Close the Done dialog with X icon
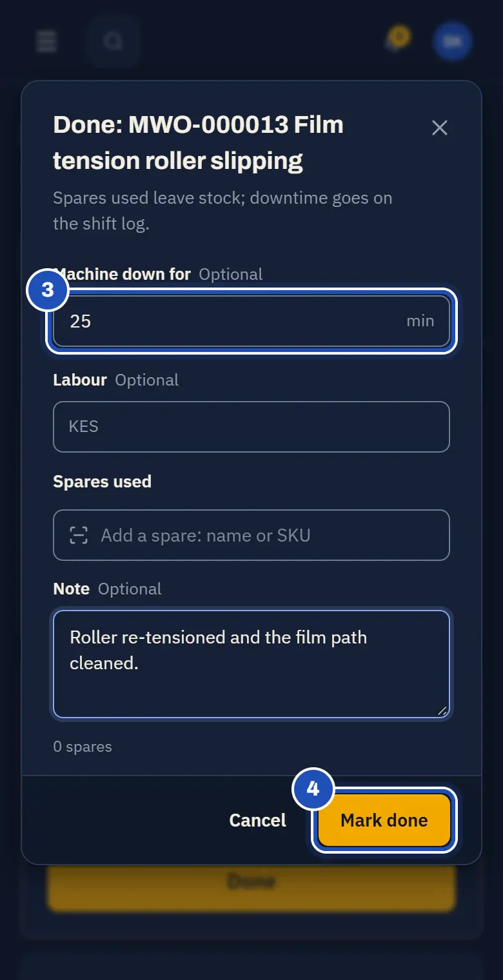This screenshot has width=503, height=980. pos(440,128)
